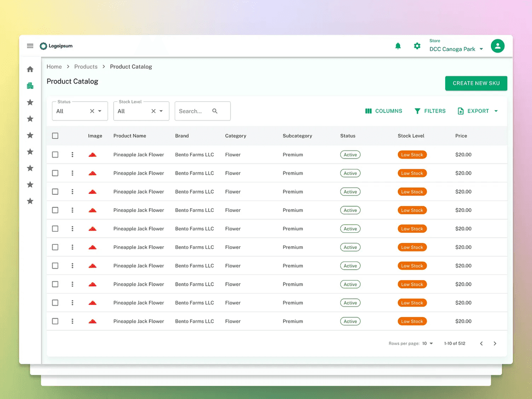Sort by the Stock Level column header
532x399 pixels.
click(411, 136)
